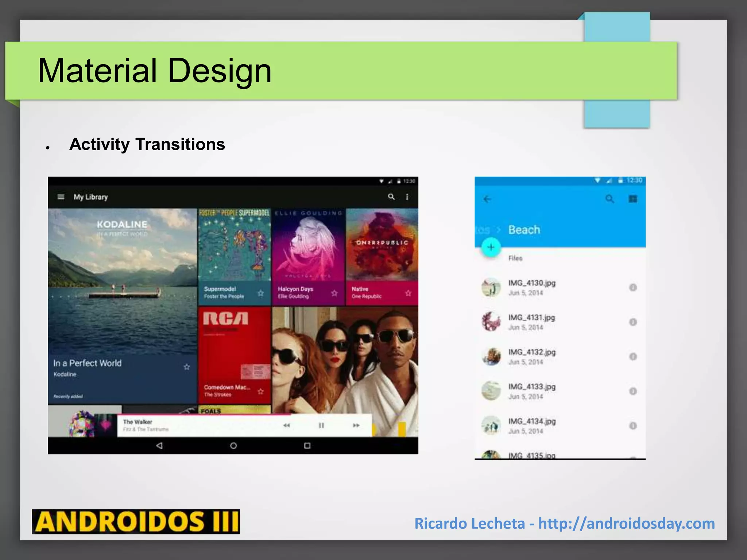Tap Android recent apps square button
Screen dimensions: 747x560
click(307, 446)
